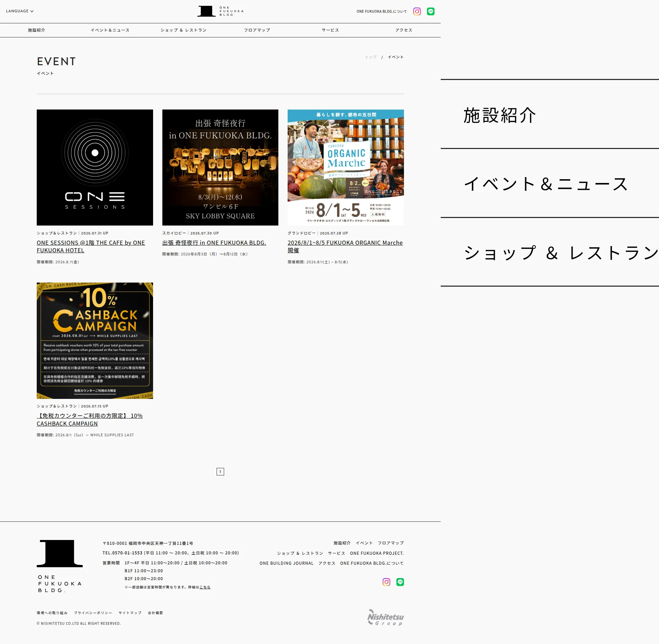Screen dimensions: 659x644
Task: Open the 10% Cashback Campaign thumbnail
Action: click(95, 341)
